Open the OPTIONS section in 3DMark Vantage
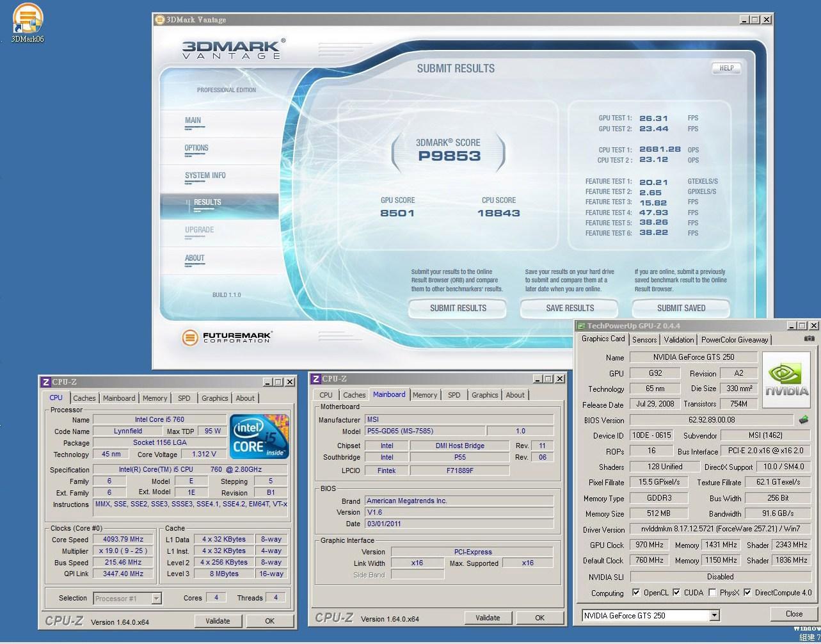The height and width of the screenshot is (644, 821). [196, 148]
